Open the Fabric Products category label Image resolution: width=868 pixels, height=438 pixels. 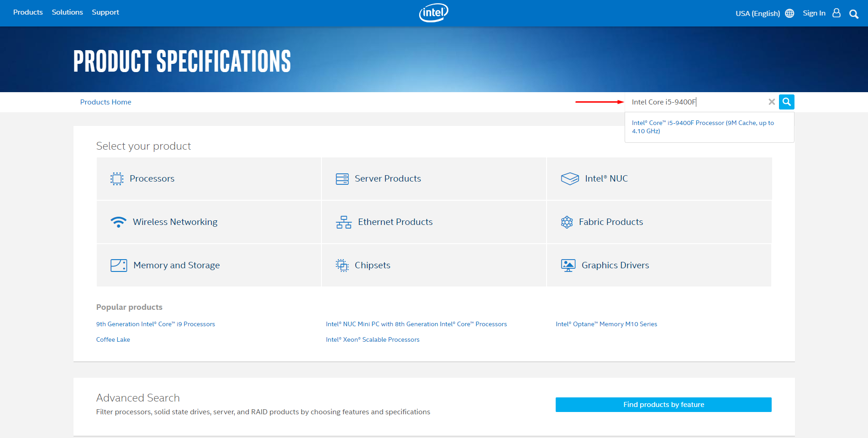pos(611,222)
